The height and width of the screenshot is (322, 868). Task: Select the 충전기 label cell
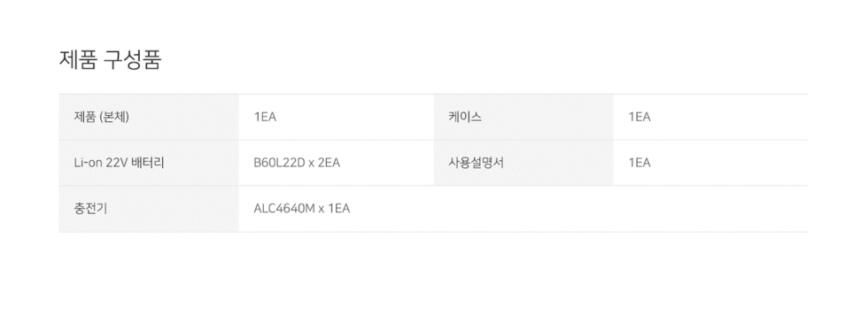coord(149,209)
